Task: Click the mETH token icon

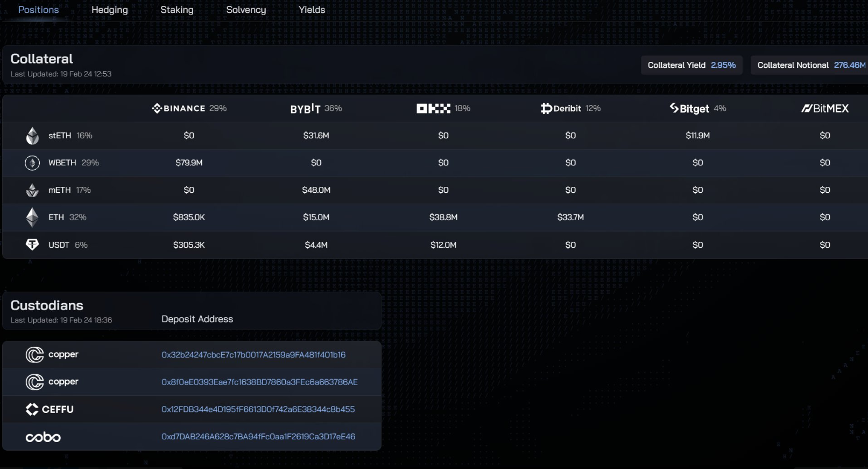Action: (32, 190)
